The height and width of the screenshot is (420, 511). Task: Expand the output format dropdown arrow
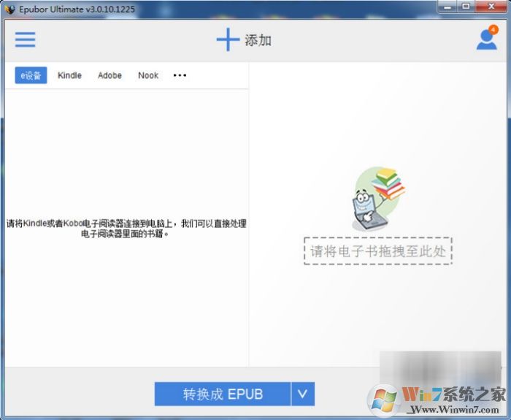pos(303,394)
